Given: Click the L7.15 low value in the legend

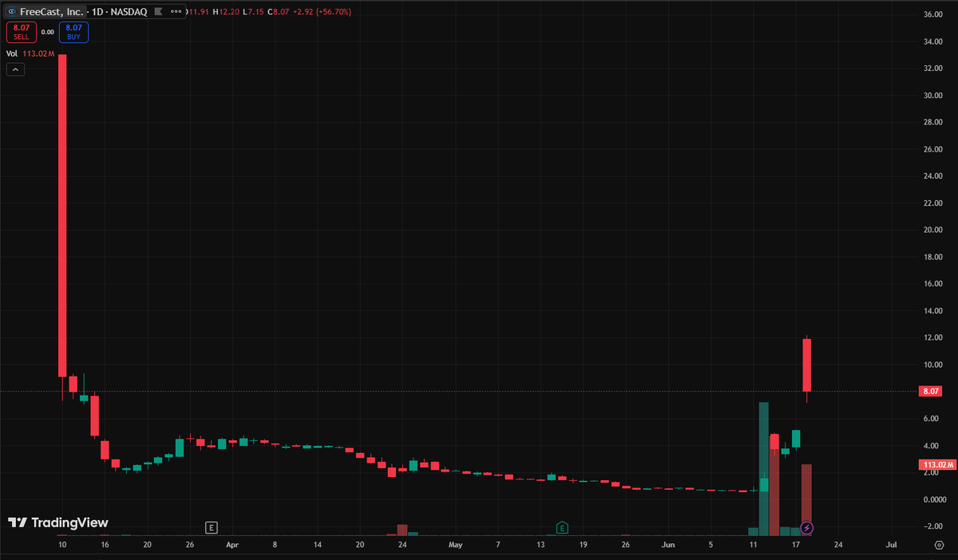Looking at the screenshot, I should pos(254,12).
